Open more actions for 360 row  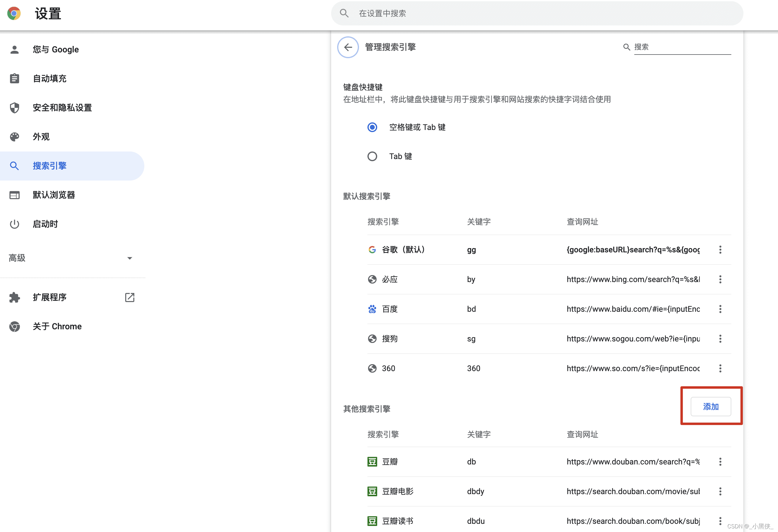720,368
